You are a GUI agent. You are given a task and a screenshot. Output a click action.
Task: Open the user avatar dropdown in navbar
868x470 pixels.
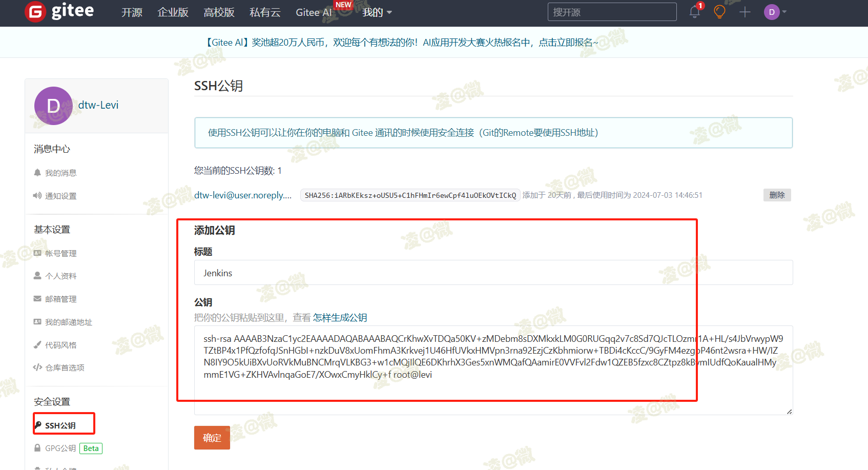775,12
